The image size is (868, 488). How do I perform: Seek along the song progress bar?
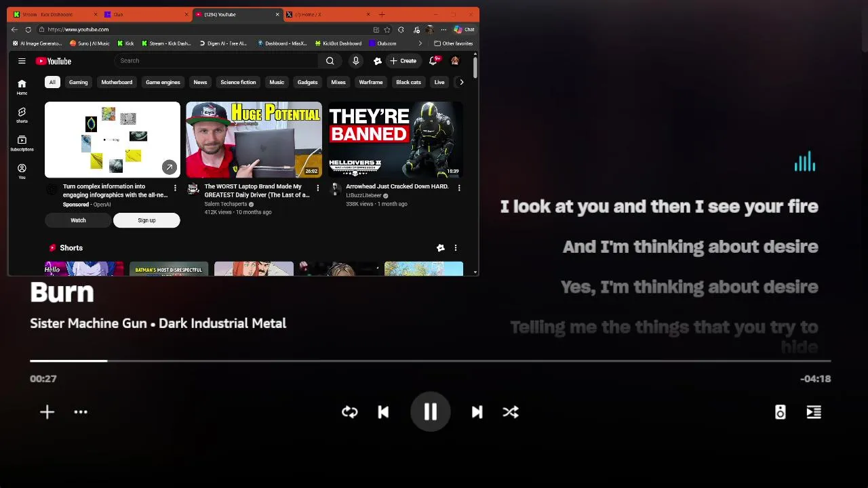coord(430,361)
